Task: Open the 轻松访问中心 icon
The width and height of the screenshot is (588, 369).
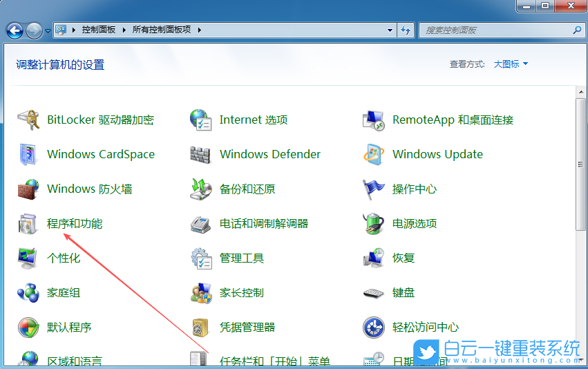Action: (374, 328)
